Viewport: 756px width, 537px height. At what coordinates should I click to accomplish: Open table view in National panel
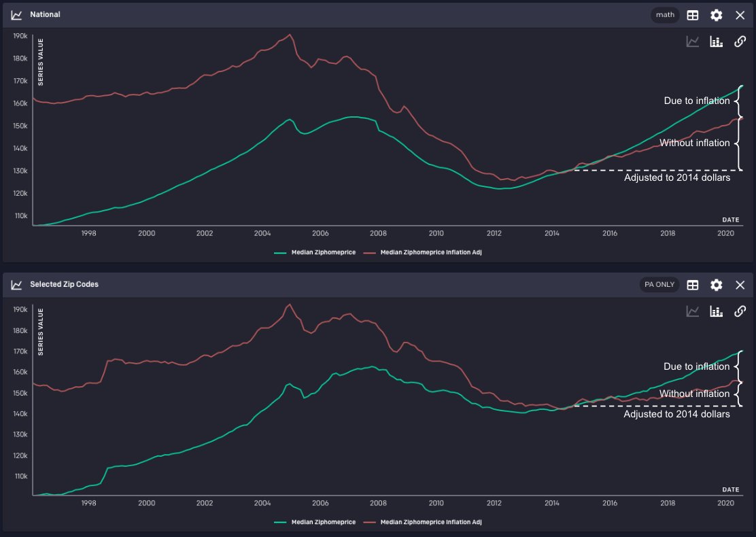[x=692, y=15]
